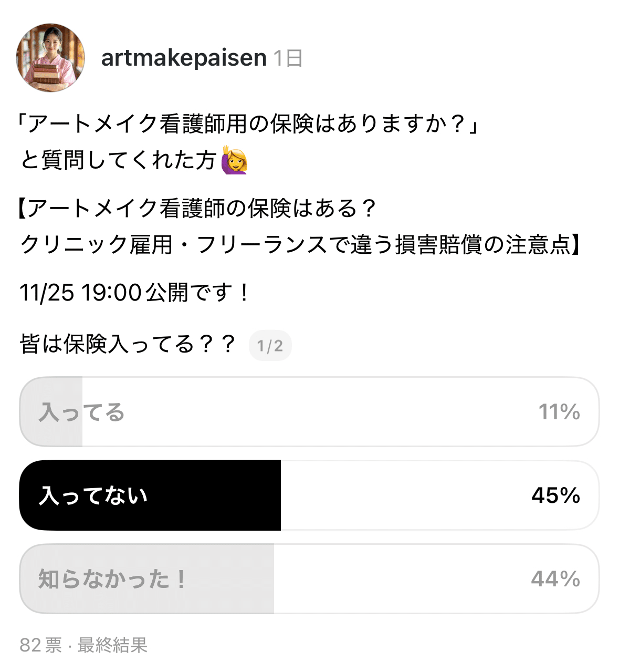Click the 11% result label

tap(559, 412)
